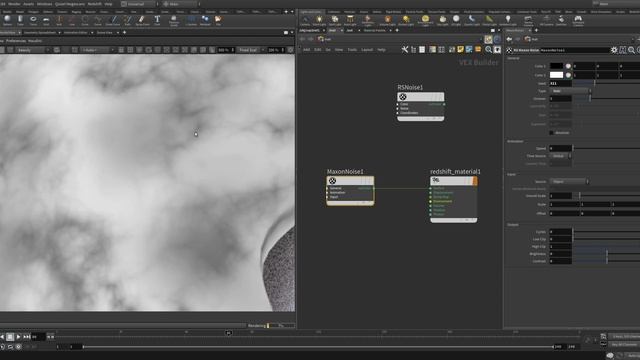
Task: Open the Auto dropdown in render view
Action: pyautogui.click(x=98, y=50)
